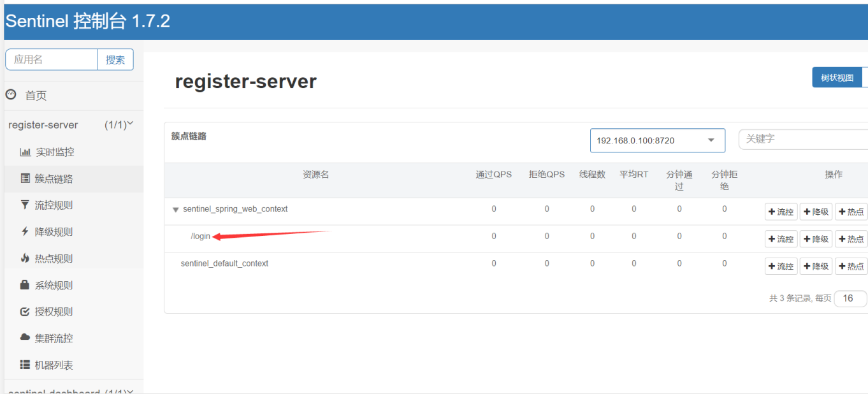Click the flame icon for 热点规则
This screenshot has width=868, height=394.
(25, 258)
